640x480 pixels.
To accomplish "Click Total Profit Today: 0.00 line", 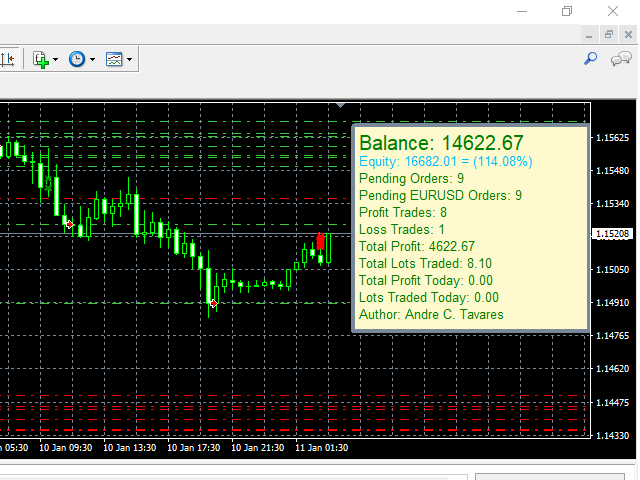I will tap(426, 281).
